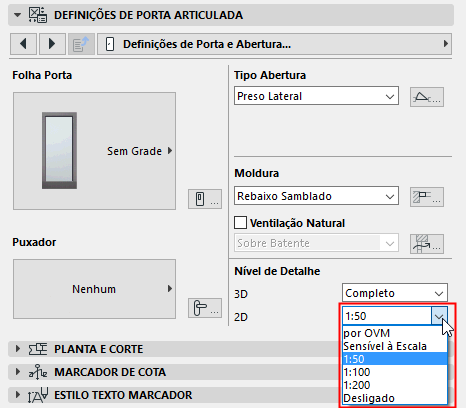The height and width of the screenshot is (408, 466).
Task: Open the Moldura Rebaixo Samblado dropdown
Action: (316, 196)
